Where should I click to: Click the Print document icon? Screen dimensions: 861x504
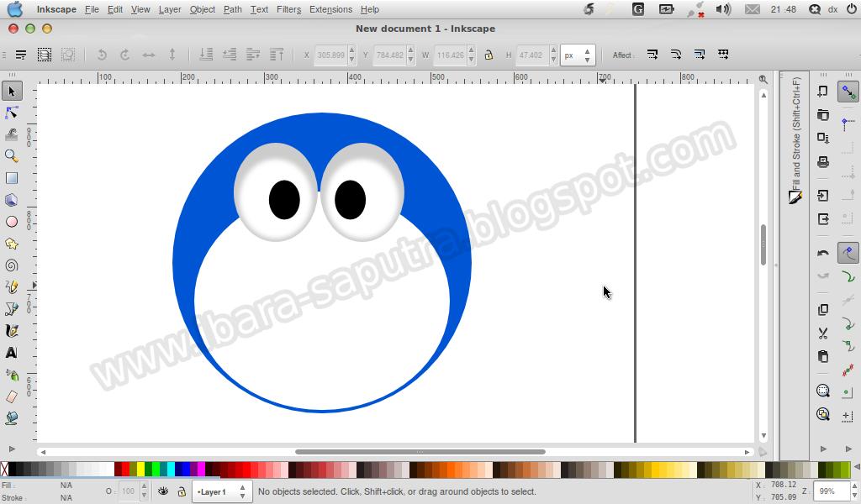[x=822, y=162]
